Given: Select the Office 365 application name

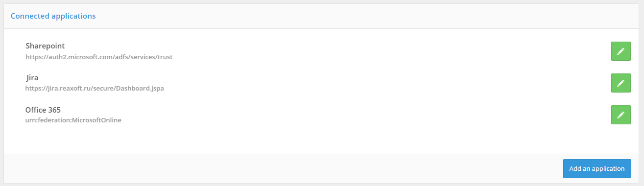Looking at the screenshot, I should tap(43, 110).
